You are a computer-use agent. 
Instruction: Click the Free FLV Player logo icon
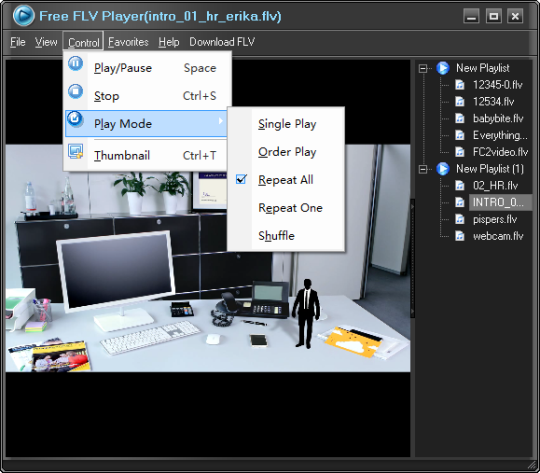click(x=24, y=16)
